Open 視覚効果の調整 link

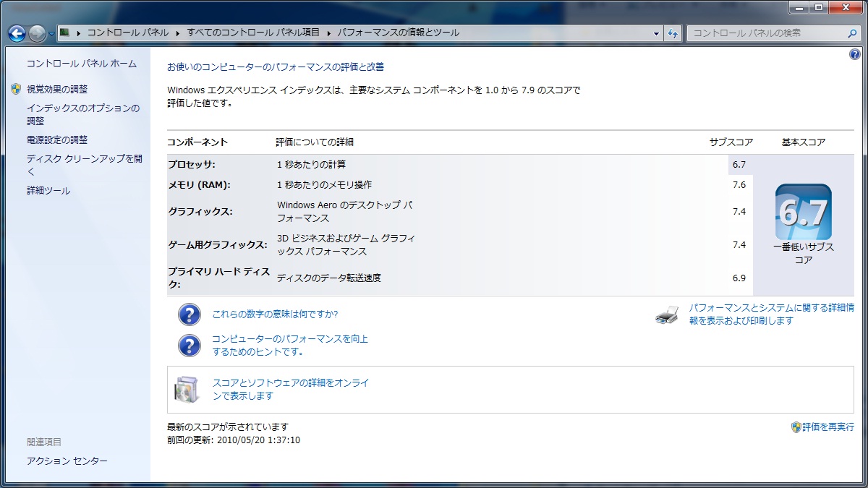click(57, 90)
